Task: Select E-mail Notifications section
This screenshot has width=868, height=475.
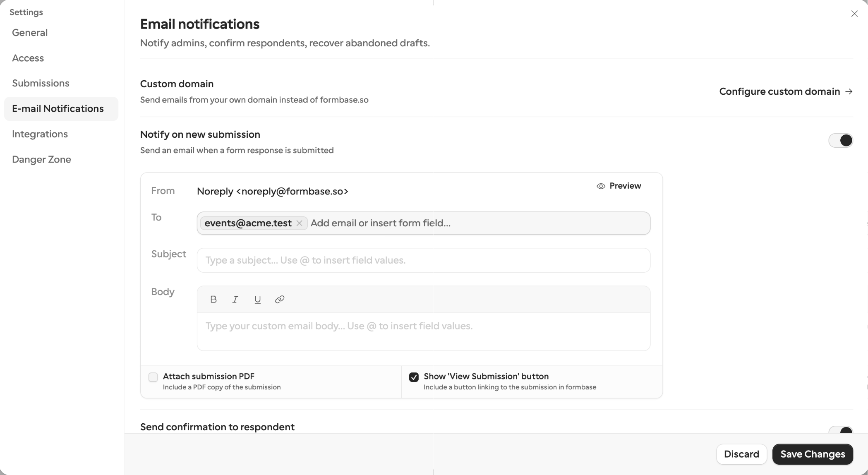Action: 61,109
